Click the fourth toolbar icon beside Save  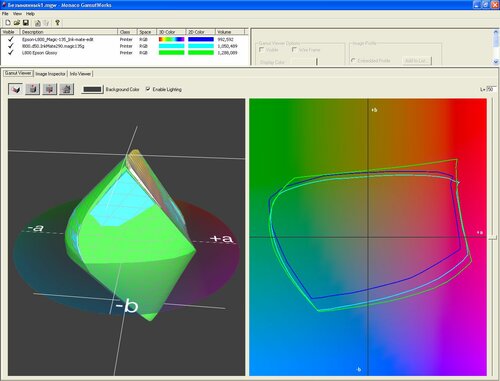point(38,23)
